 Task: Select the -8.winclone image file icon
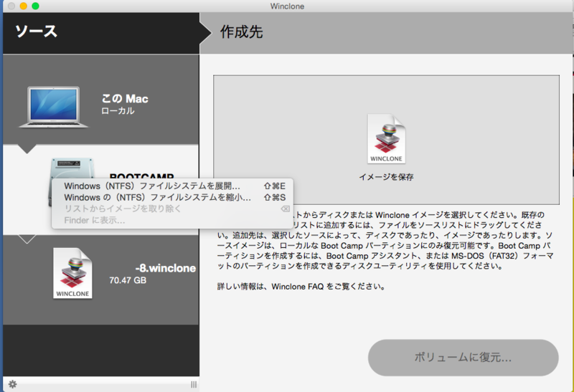[x=72, y=273]
